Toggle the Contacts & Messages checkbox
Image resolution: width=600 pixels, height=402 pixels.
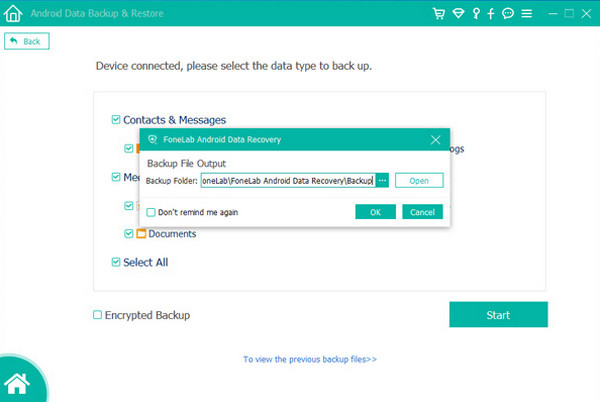point(116,120)
